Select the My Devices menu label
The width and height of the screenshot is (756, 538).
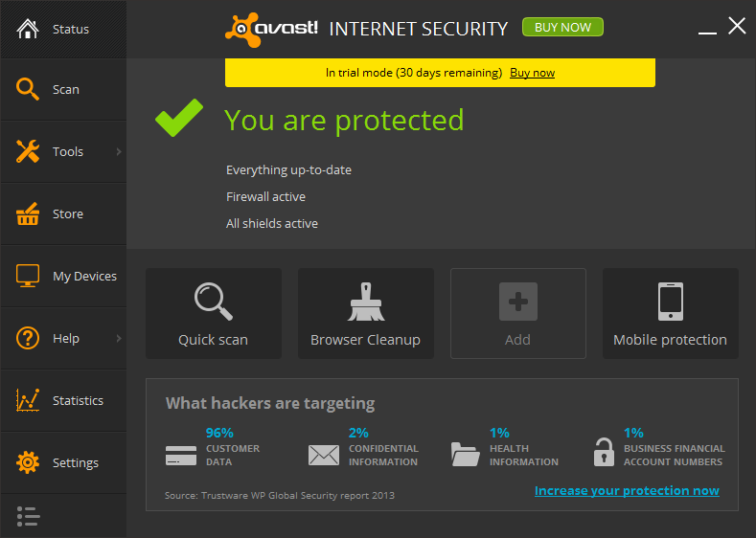pos(84,277)
